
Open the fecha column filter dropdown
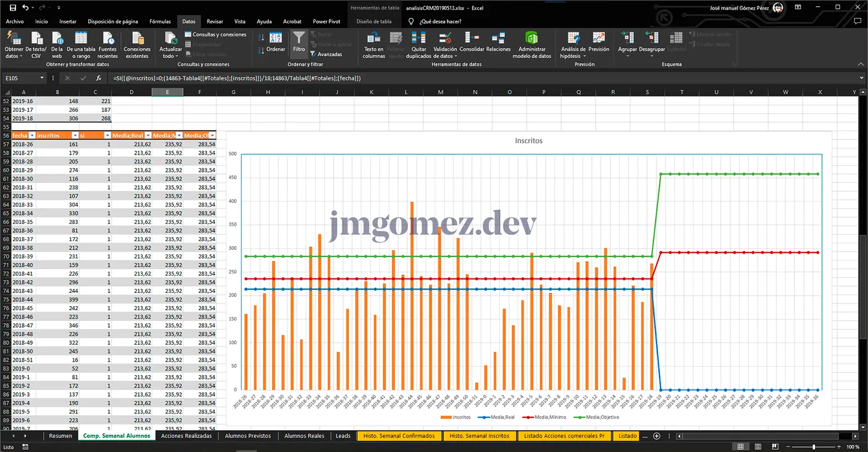coord(32,136)
